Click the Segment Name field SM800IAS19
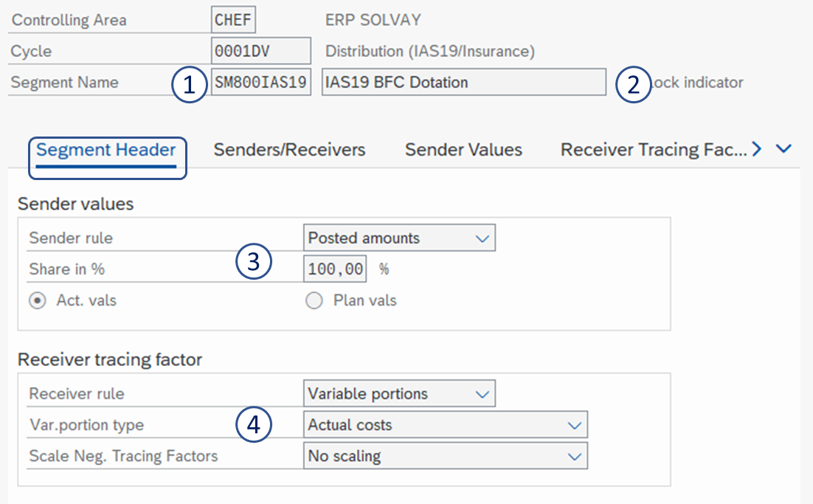This screenshot has height=504, width=813. click(x=260, y=82)
